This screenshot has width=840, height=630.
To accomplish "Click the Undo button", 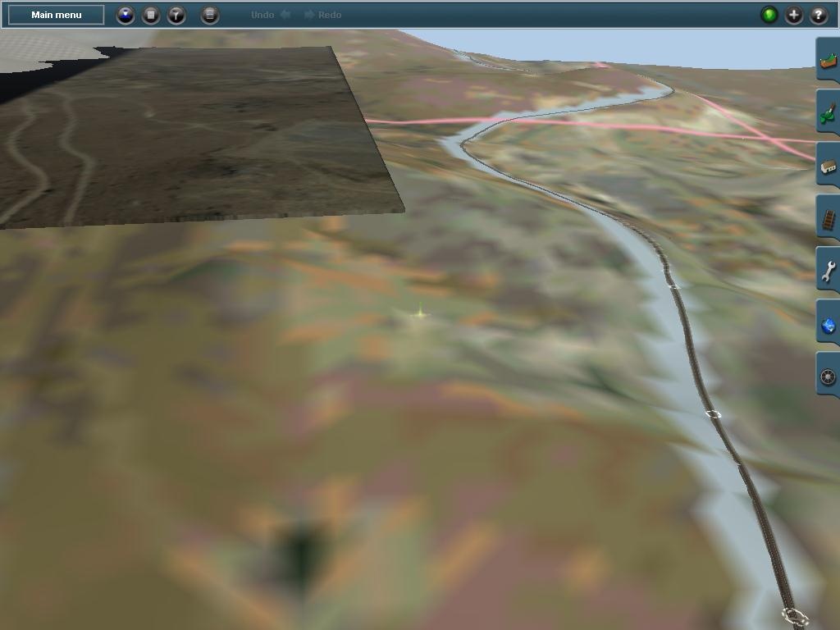I will (270, 15).
